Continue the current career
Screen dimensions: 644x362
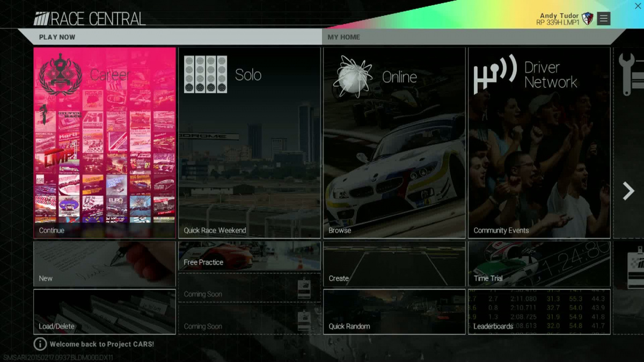[x=105, y=230]
